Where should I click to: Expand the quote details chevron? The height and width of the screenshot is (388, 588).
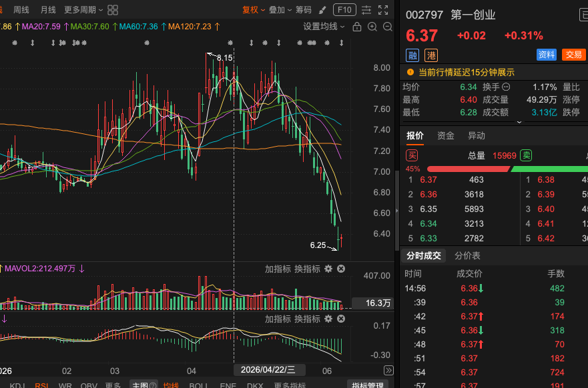[519, 122]
